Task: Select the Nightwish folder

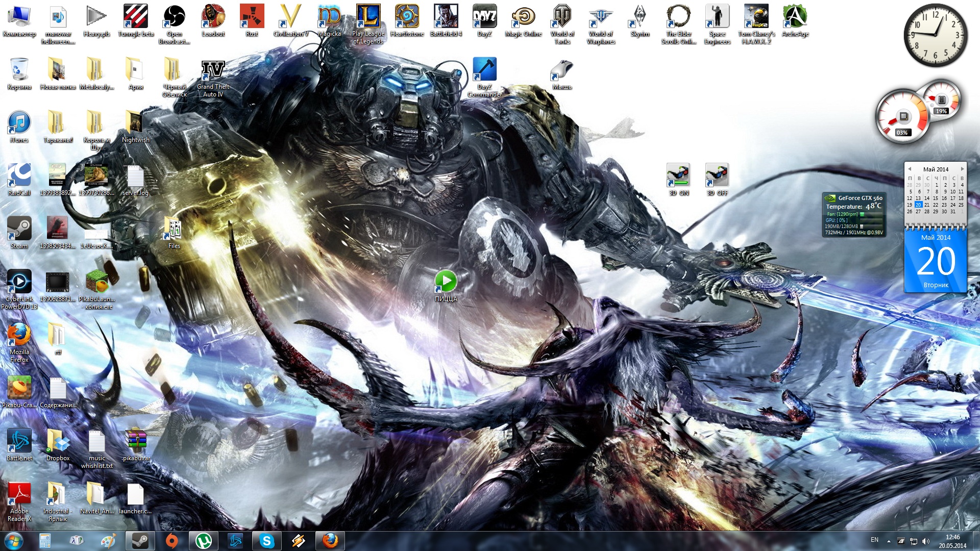Action: (x=136, y=127)
